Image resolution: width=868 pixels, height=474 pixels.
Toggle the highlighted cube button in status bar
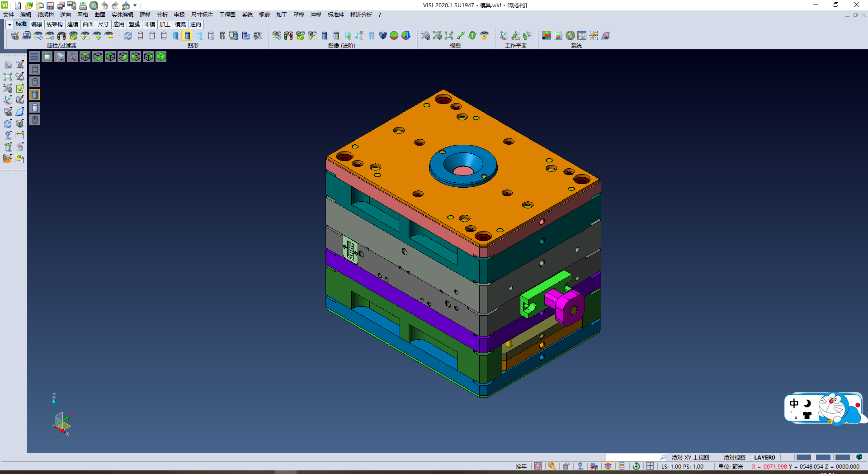click(608, 466)
